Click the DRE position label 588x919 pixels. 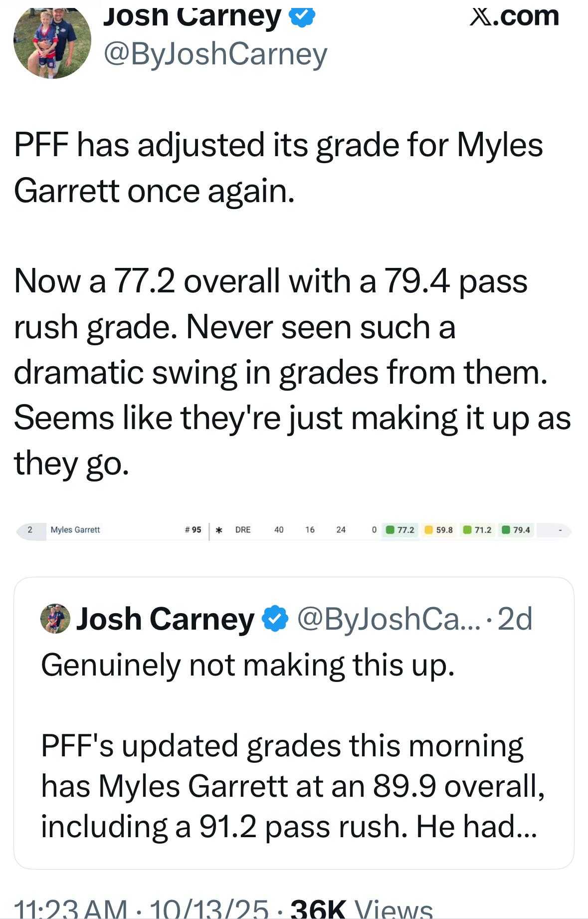[243, 530]
